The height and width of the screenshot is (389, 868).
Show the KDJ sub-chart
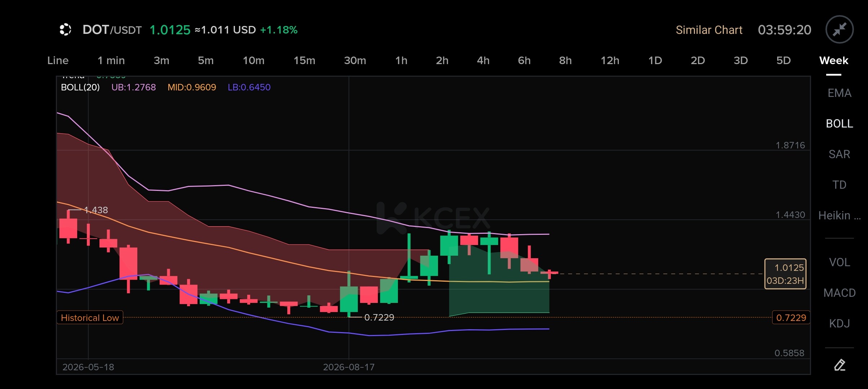pyautogui.click(x=839, y=323)
